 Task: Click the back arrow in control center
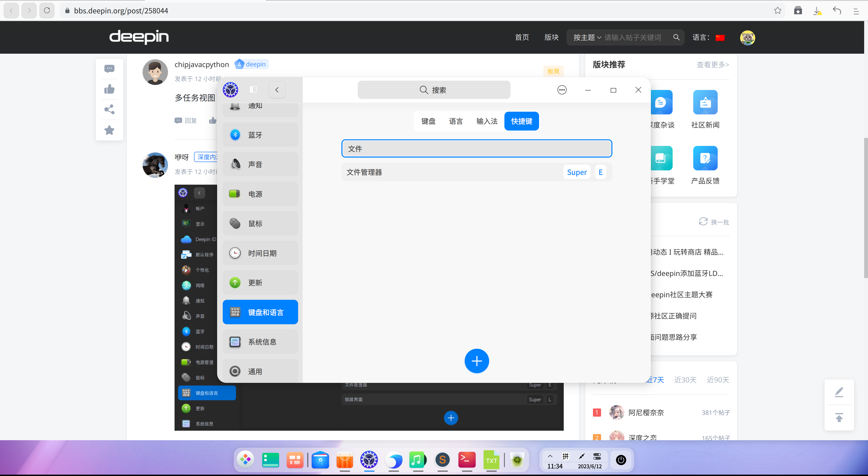277,90
